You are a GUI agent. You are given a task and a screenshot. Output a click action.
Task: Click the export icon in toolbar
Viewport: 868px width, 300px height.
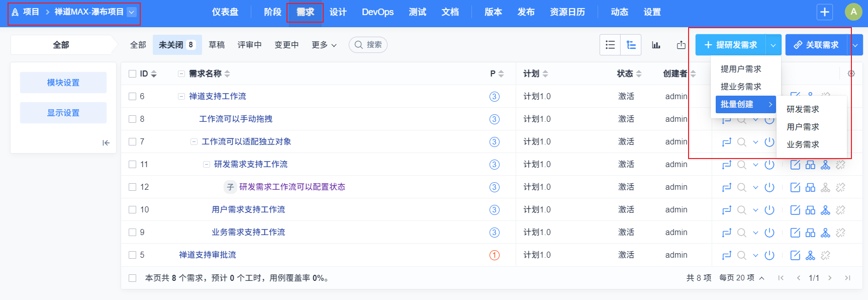pyautogui.click(x=681, y=45)
